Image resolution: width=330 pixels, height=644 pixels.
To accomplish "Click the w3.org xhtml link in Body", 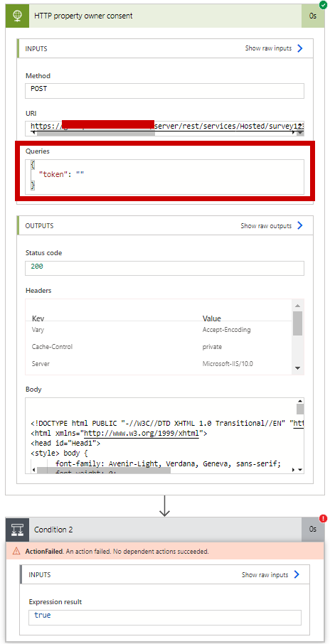I will coord(142,433).
